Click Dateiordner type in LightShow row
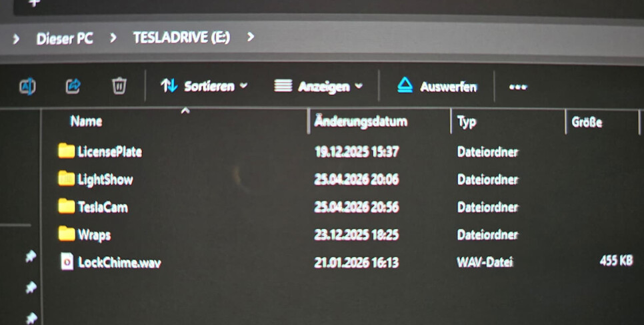The image size is (644, 325). point(488,180)
